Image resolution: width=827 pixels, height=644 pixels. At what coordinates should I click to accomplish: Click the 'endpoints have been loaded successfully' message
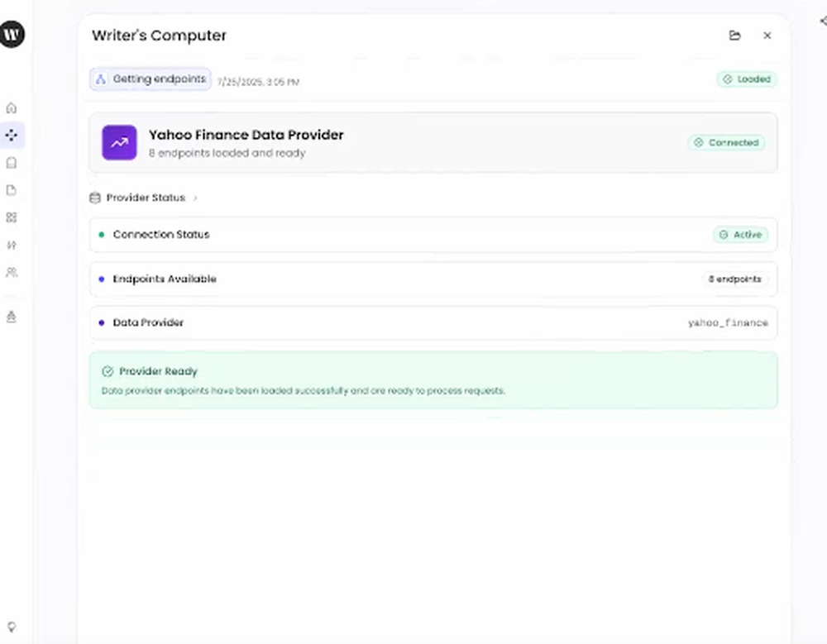(x=304, y=391)
